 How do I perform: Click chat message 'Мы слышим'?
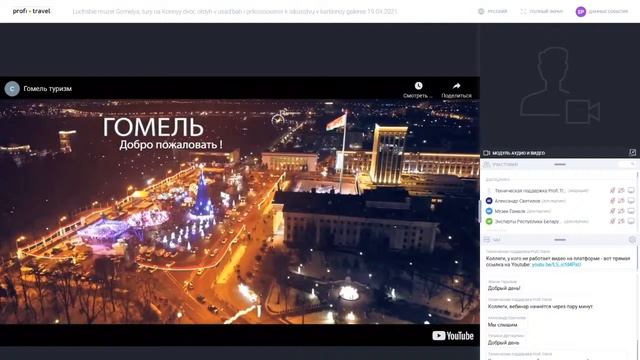coord(502,324)
